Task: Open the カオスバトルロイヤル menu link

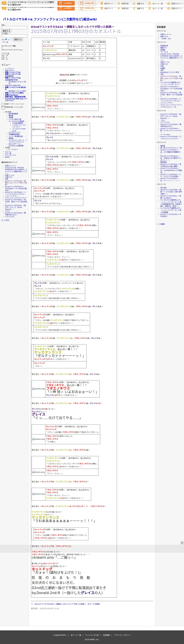Action: click(13, 86)
